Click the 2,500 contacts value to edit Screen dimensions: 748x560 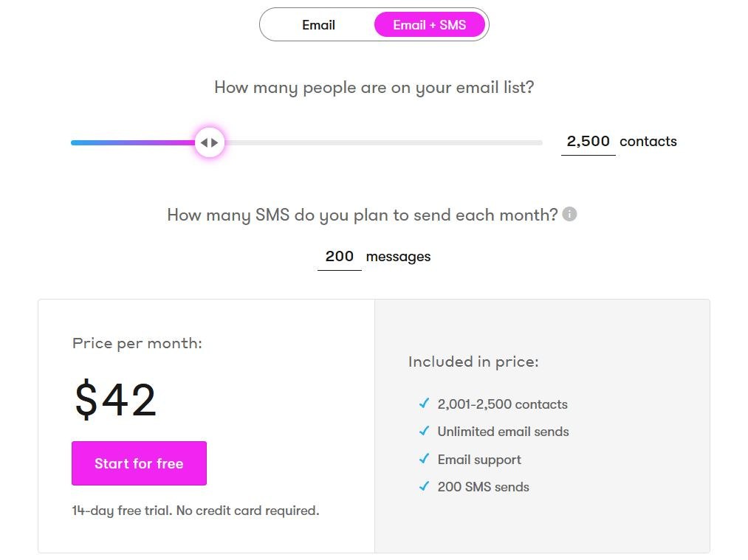coord(588,142)
